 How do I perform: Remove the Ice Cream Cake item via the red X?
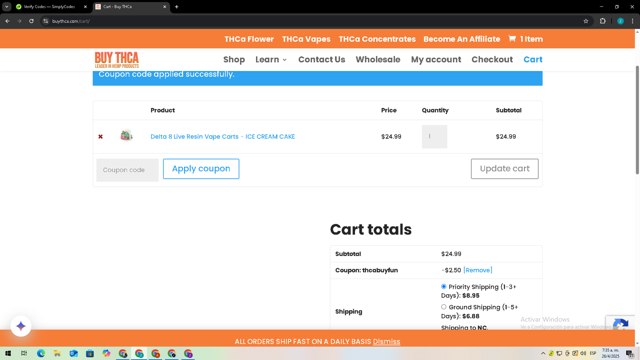(100, 137)
